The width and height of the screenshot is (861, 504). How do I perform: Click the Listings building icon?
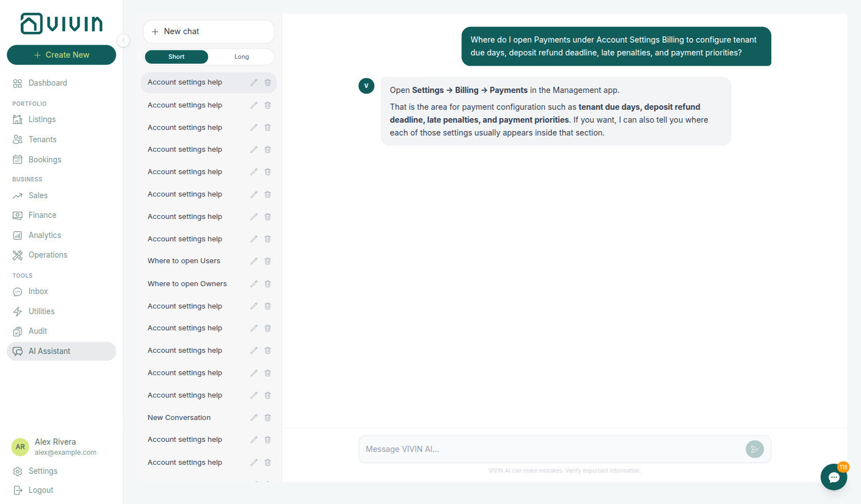(17, 119)
